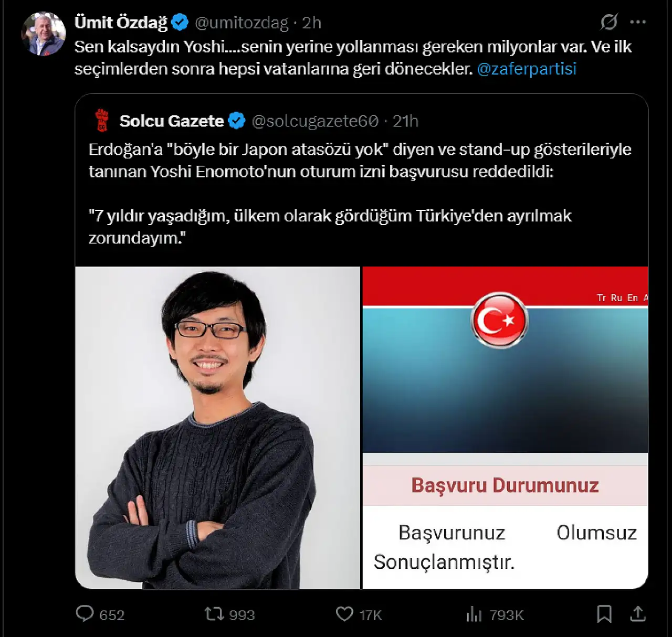
Task: Open the Grok explain icon beside options
Action: click(x=609, y=22)
